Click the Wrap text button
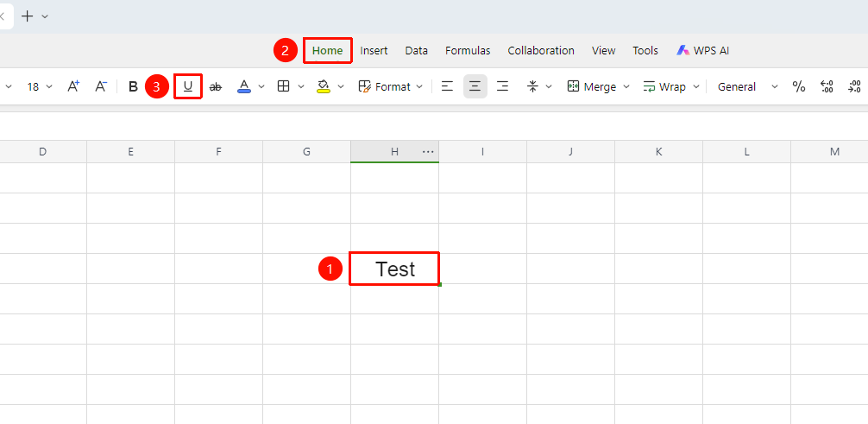 click(x=664, y=86)
